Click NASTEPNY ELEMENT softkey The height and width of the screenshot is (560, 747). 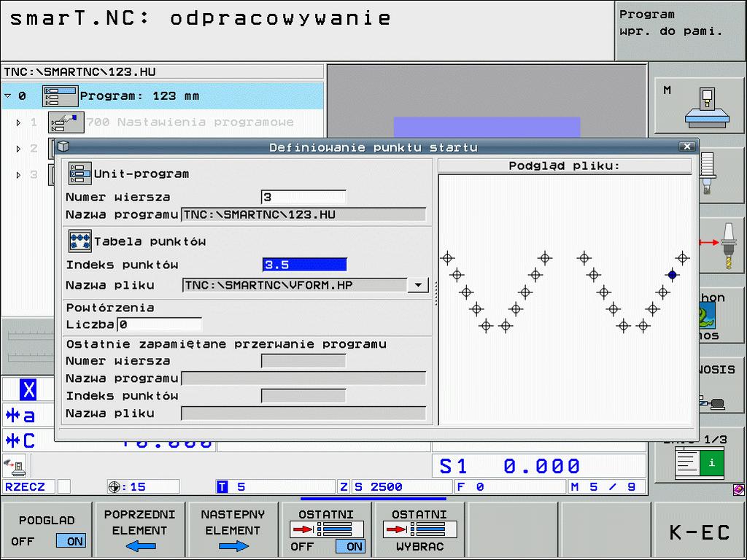click(x=233, y=530)
